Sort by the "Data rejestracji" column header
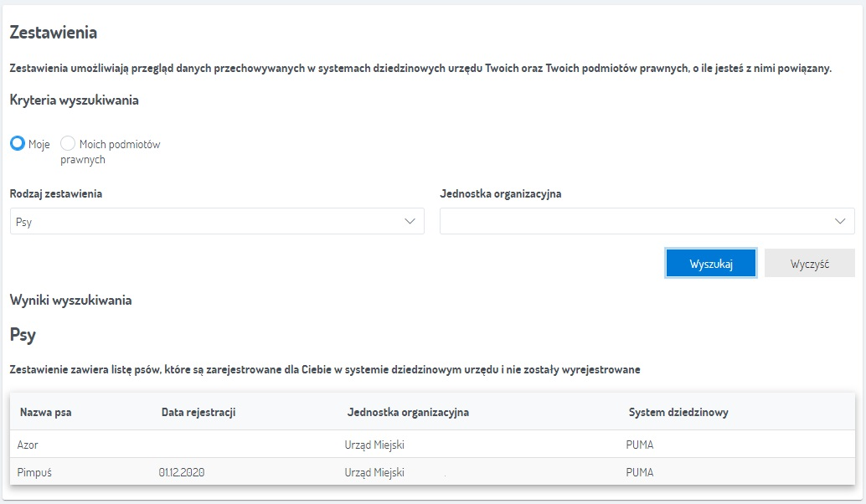Viewport: 866px width, 504px height. [198, 413]
